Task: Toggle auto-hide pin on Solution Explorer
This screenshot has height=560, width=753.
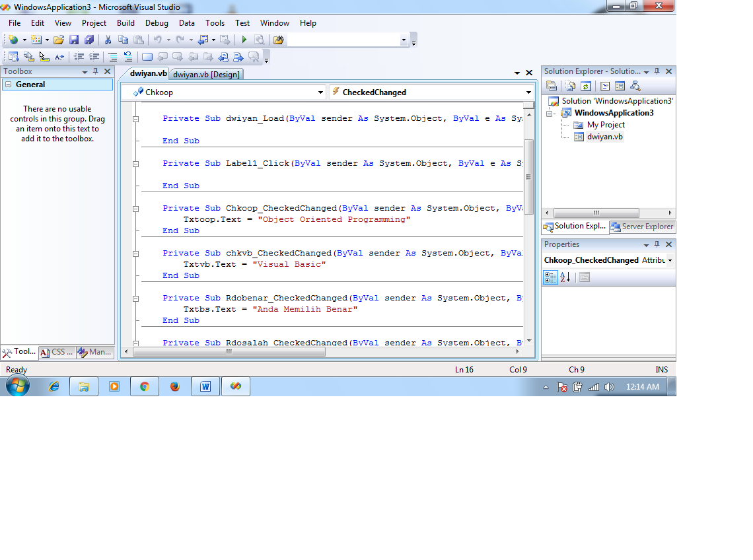Action: [657, 71]
